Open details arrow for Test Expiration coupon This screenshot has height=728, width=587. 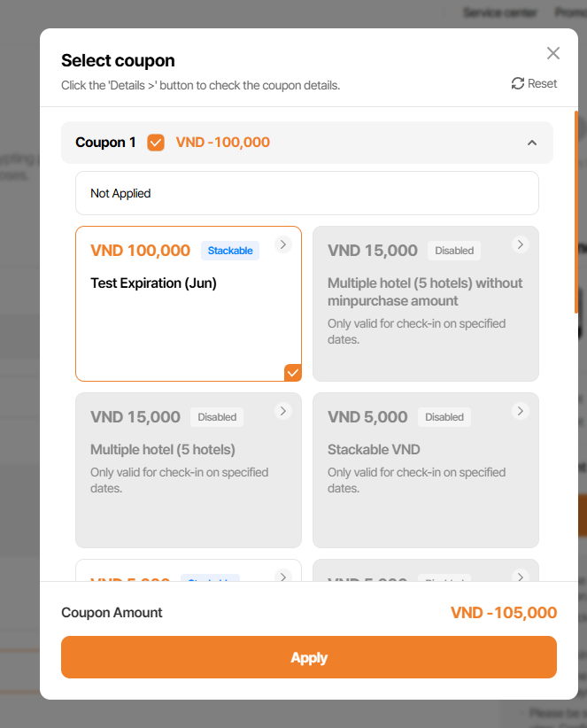pyautogui.click(x=283, y=244)
